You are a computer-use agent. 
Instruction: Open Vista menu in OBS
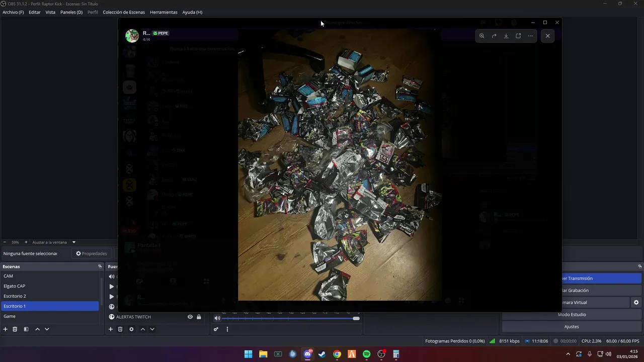[x=50, y=12]
